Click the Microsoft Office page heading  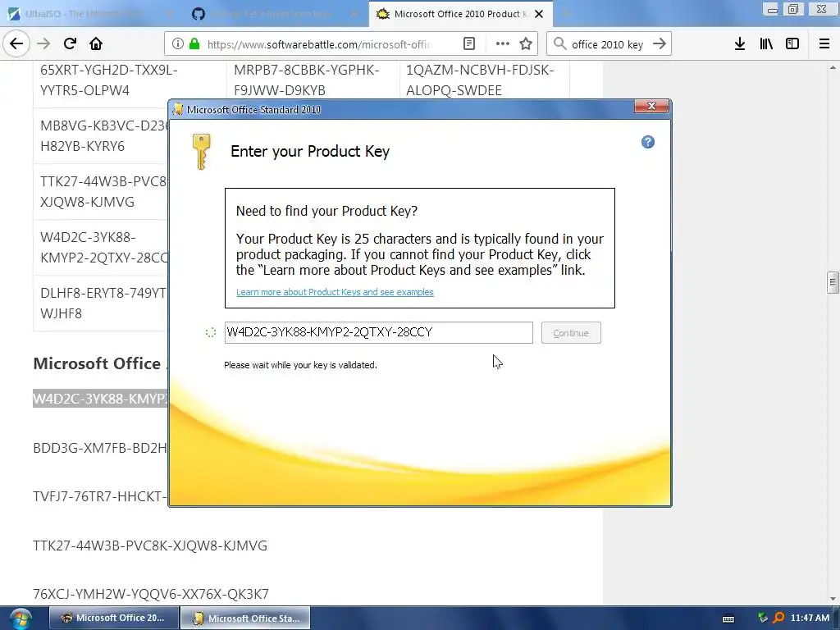(101, 363)
